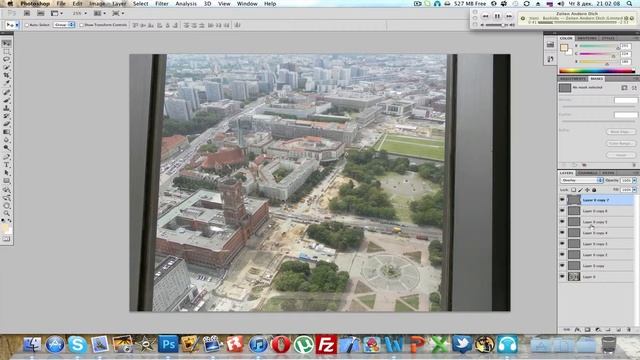Hide Layer 0 copy 4 visibility eye
Viewport: 640px width, 360px height.
(x=562, y=233)
